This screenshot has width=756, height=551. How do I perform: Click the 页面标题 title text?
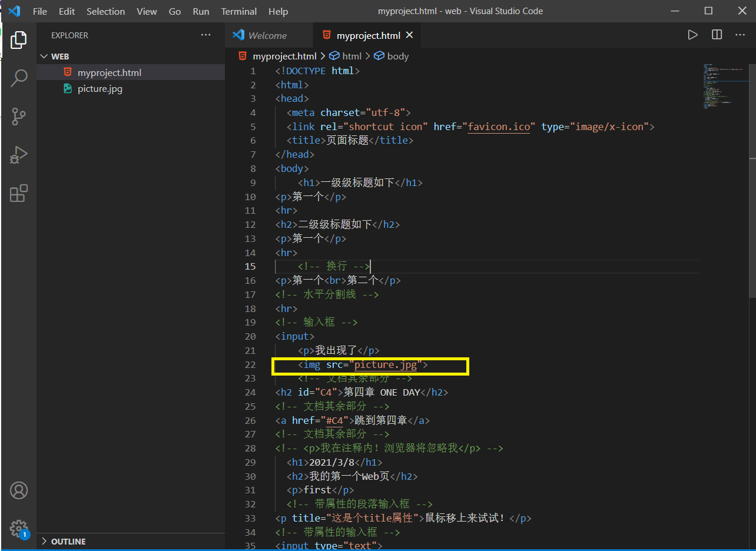click(347, 141)
